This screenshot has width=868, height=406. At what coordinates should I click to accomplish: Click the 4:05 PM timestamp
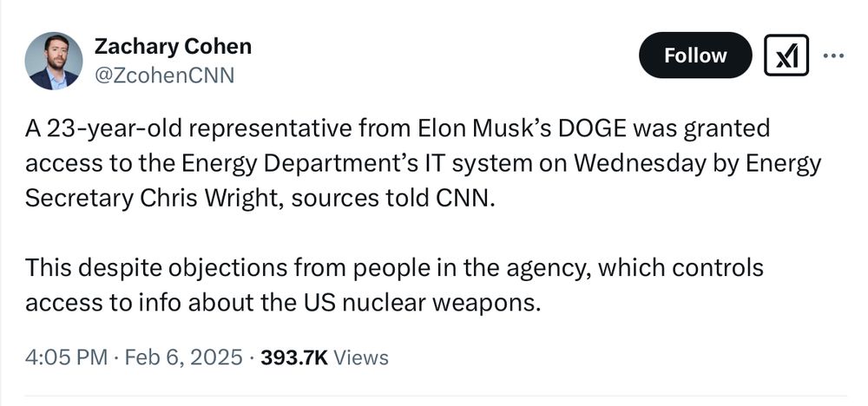(x=67, y=357)
